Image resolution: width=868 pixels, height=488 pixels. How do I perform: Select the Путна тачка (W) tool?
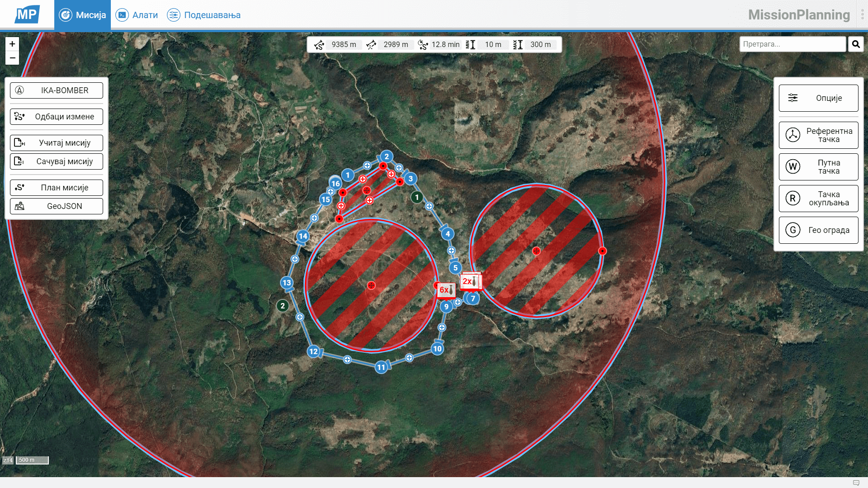(818, 166)
